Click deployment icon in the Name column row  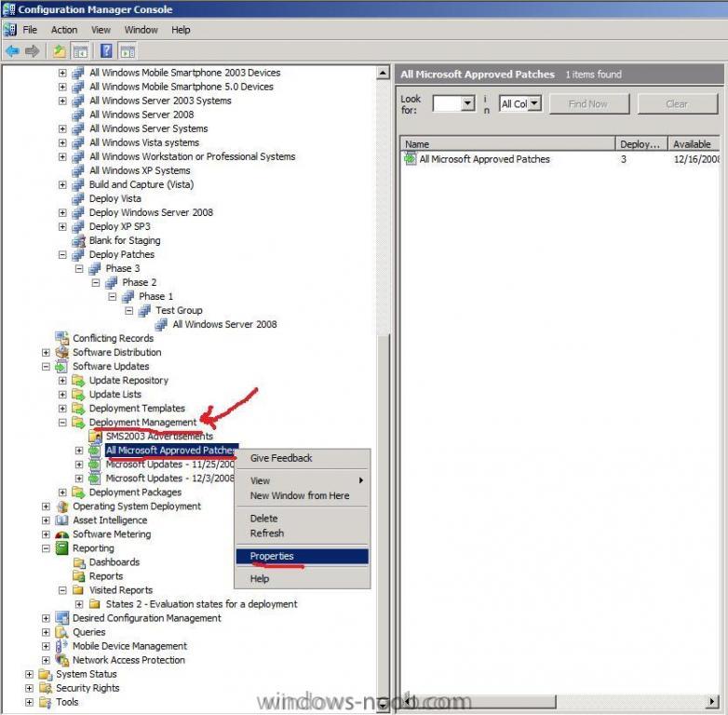pos(410,159)
